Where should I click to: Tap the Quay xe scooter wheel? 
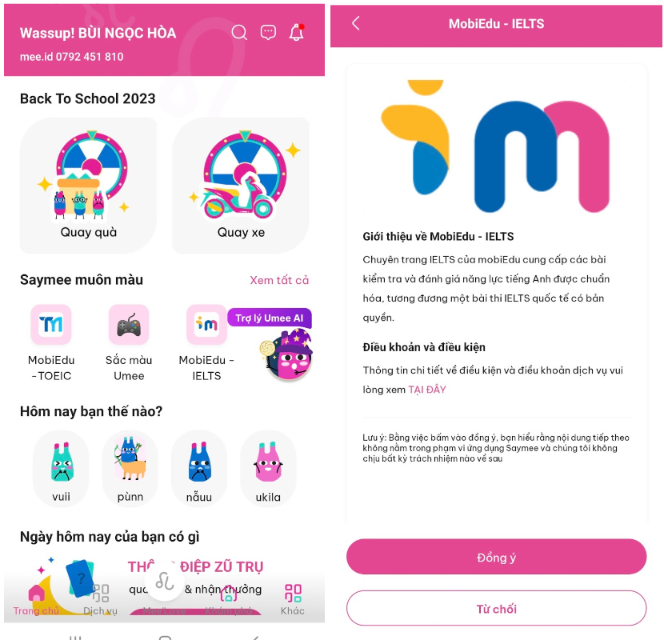coord(241,186)
